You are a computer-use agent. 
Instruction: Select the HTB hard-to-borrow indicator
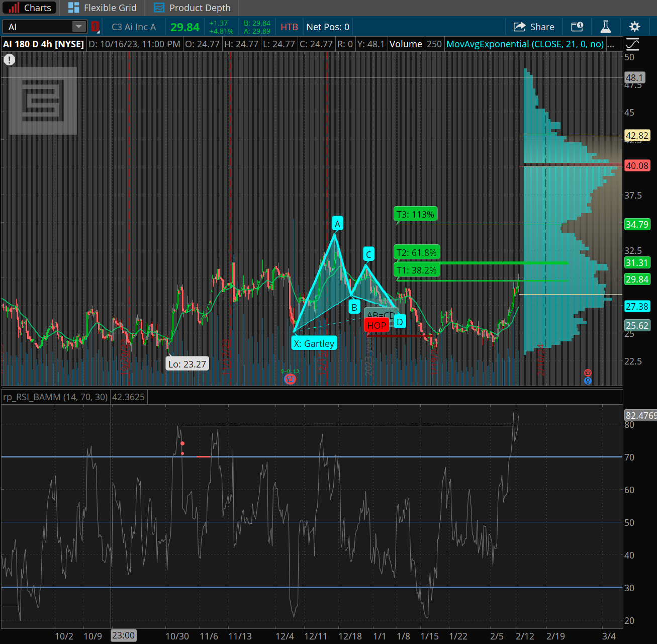(289, 27)
